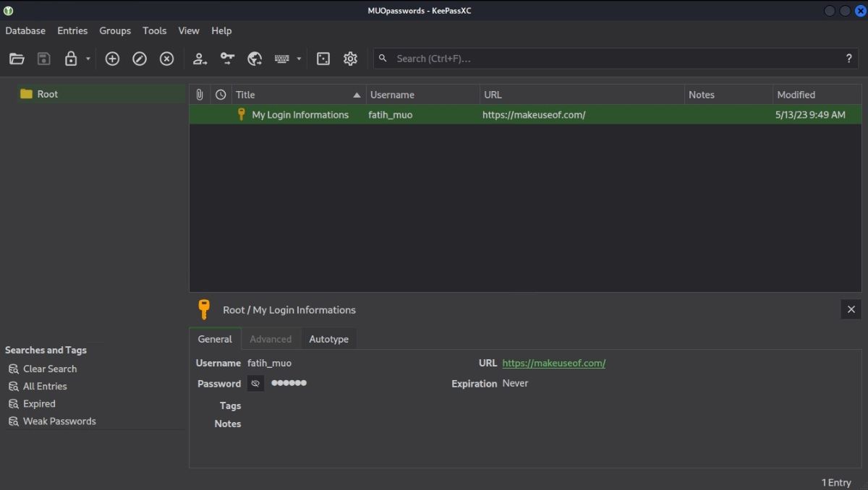Reveal the hidden password
This screenshot has width=868, height=490.
[255, 383]
